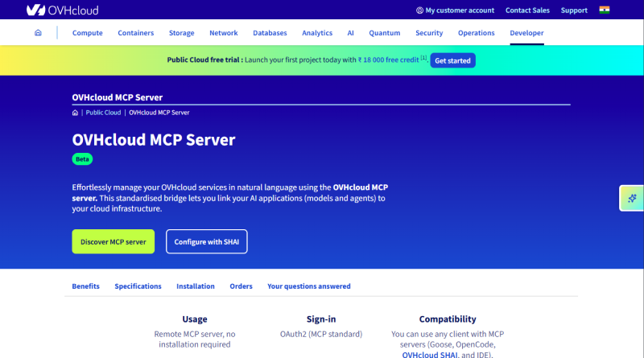The height and width of the screenshot is (358, 644).
Task: Change region via the India flag icon
Action: (605, 10)
